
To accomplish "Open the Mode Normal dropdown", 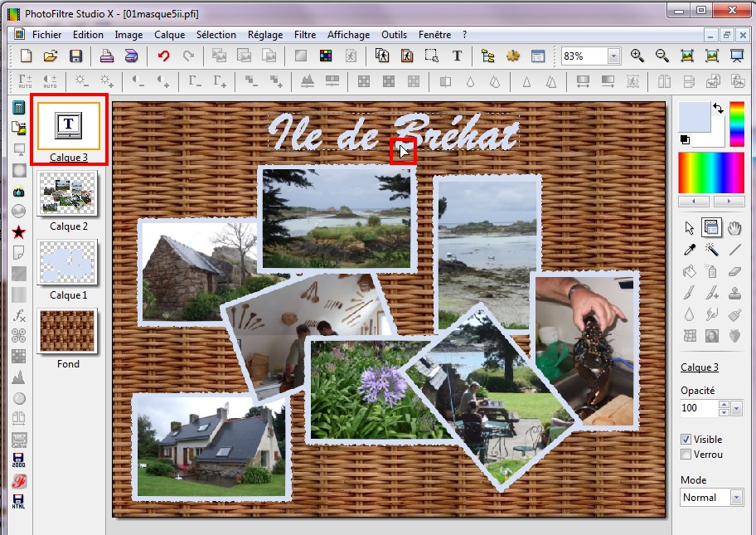I will (736, 498).
